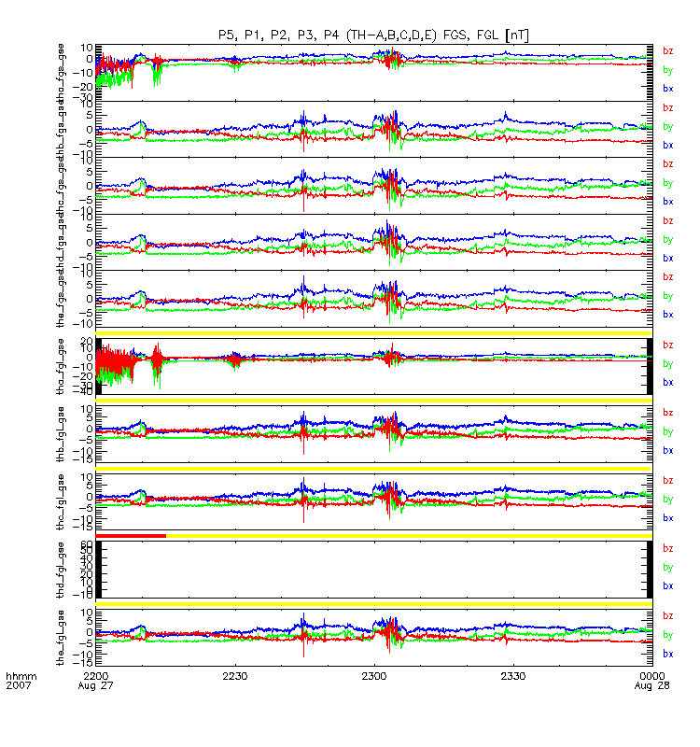The image size is (700, 747).
Task: Click the 2300 time axis label
Action: pos(374,676)
